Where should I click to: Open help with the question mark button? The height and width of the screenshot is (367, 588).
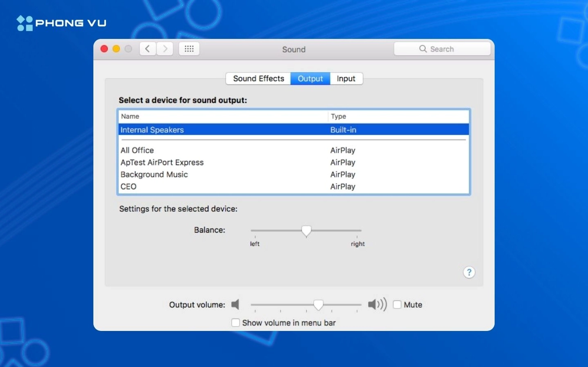(469, 272)
